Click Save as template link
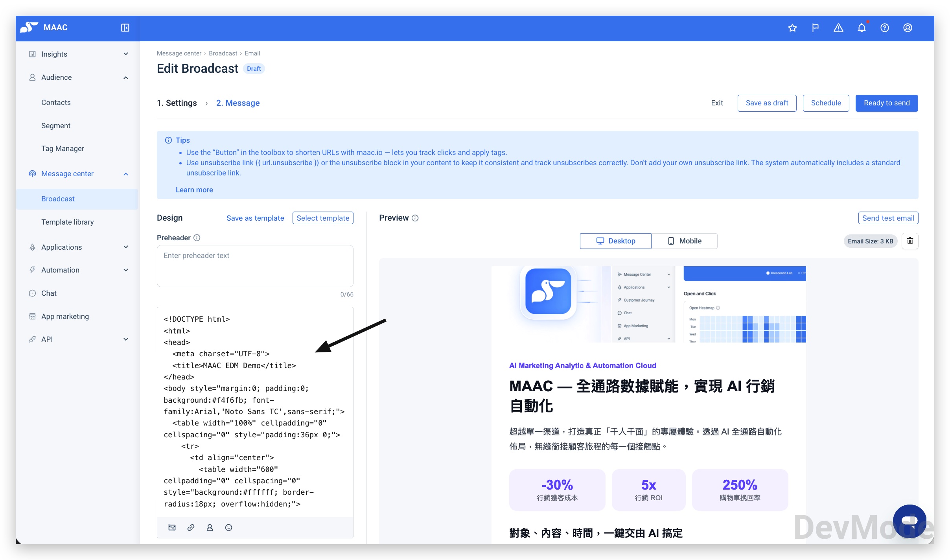Viewport: 950px width, 560px height. pyautogui.click(x=255, y=218)
